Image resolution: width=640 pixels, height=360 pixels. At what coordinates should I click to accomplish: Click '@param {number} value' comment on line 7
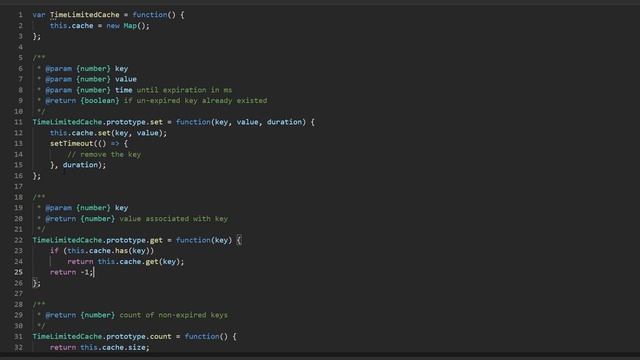(91, 79)
